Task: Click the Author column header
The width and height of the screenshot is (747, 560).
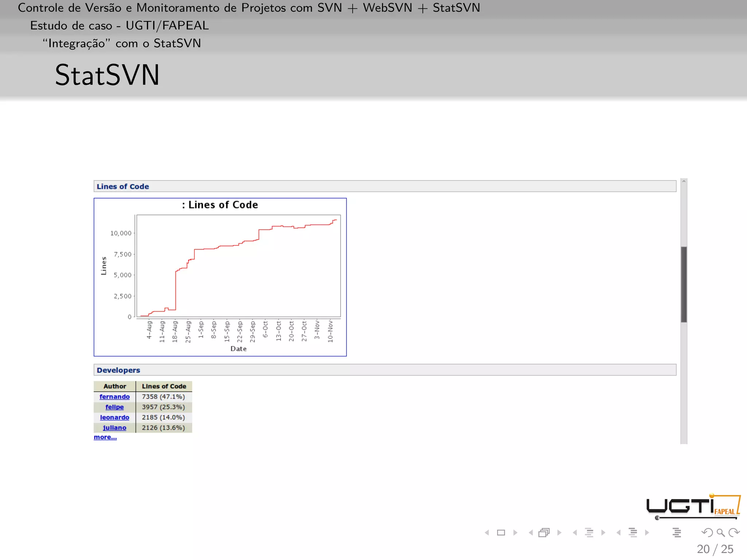Action: (115, 386)
